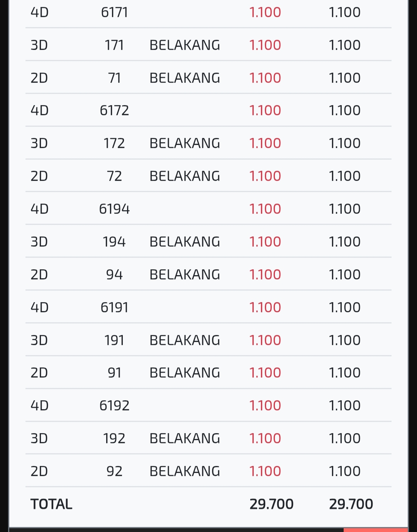
Task: Click the red 1.100 amount for 194
Action: [x=265, y=242]
